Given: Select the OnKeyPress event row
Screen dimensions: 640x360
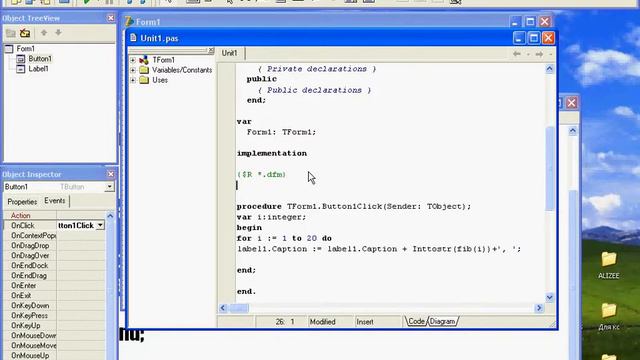Looking at the screenshot, I should pos(54,316).
